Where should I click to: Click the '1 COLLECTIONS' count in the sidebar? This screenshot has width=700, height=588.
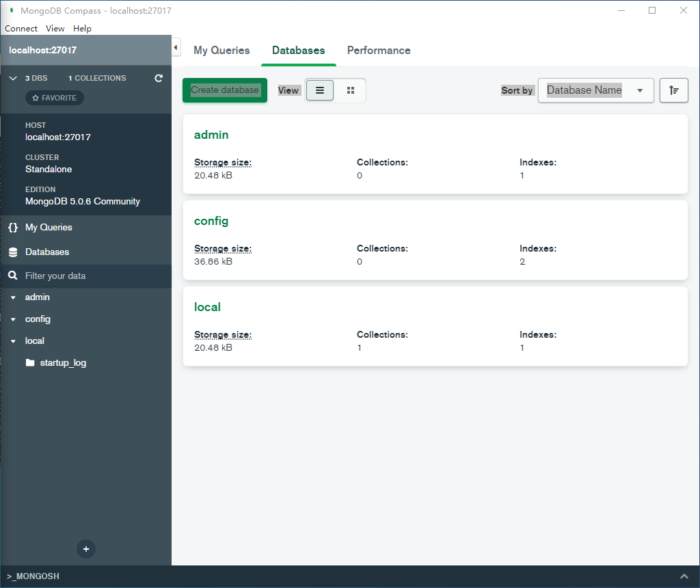pyautogui.click(x=97, y=78)
